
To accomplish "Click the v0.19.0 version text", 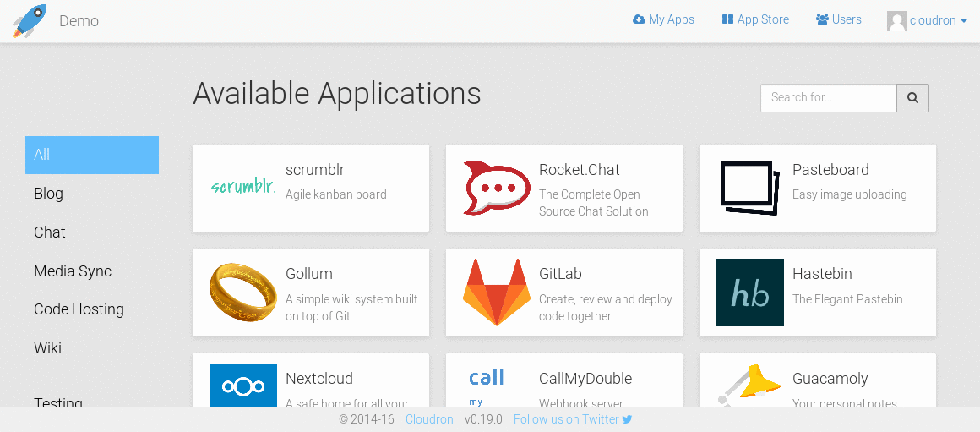I will click(483, 419).
